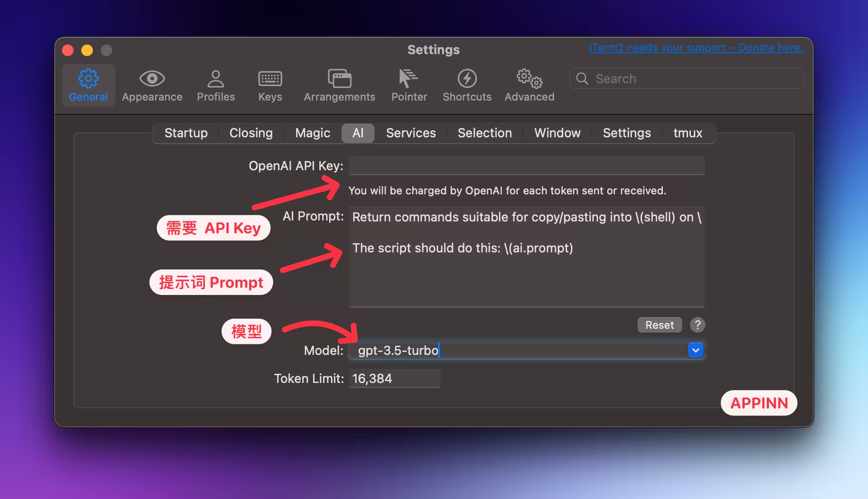Open the Appearance eye icon pane
The height and width of the screenshot is (499, 868).
pos(152,86)
